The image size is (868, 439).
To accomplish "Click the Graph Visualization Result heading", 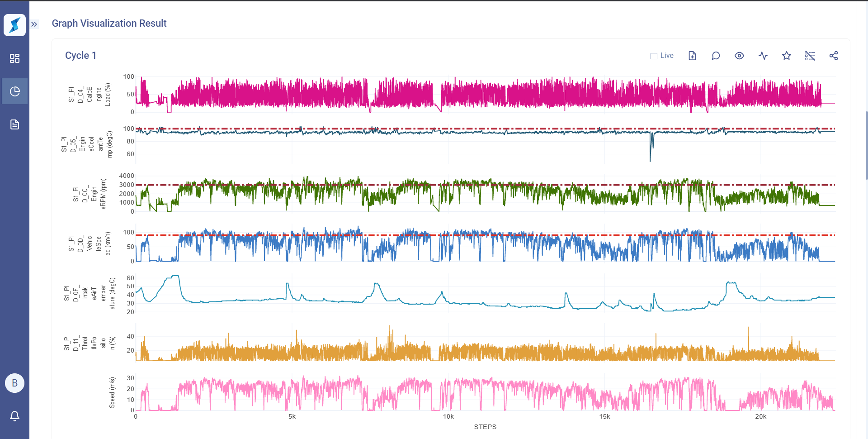I will 109,24.
